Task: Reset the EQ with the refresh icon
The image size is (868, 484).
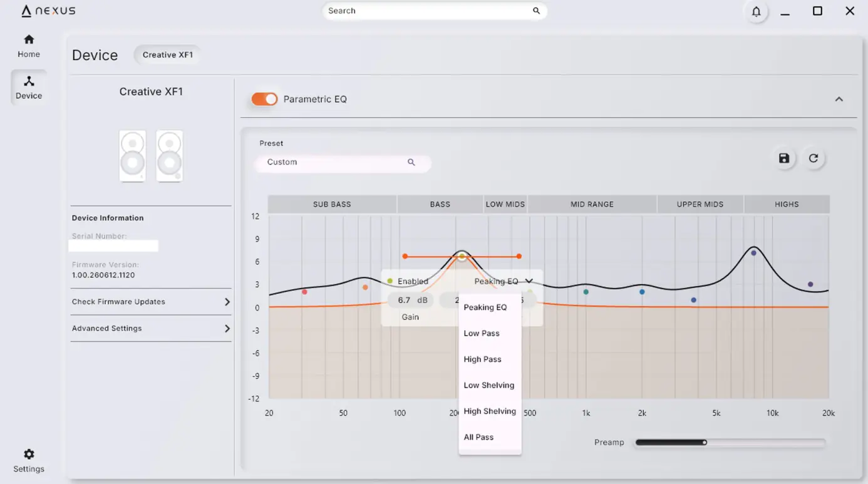Action: pyautogui.click(x=814, y=158)
